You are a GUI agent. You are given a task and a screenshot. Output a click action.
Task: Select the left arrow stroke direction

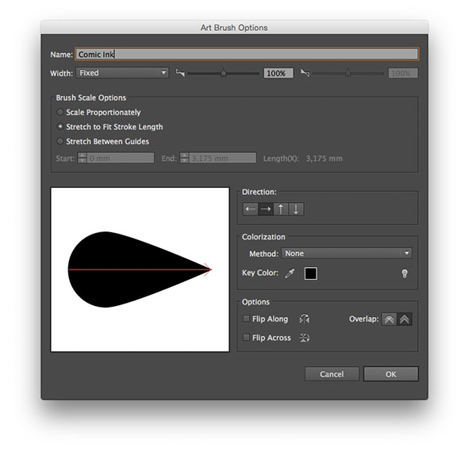[251, 209]
